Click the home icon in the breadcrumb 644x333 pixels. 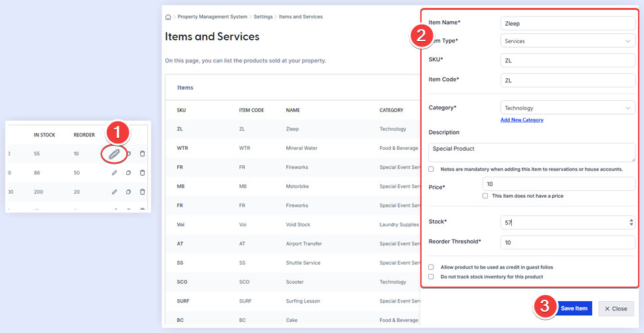tap(168, 17)
